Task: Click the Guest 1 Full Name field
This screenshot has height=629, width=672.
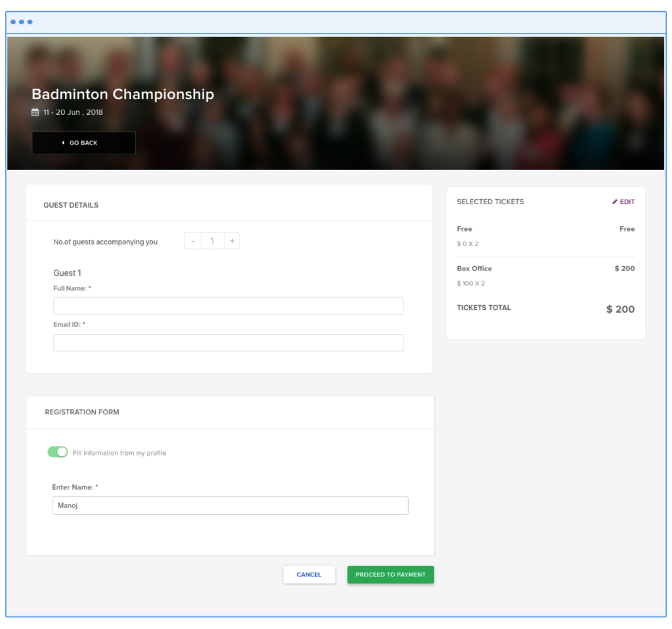Action: coord(228,306)
